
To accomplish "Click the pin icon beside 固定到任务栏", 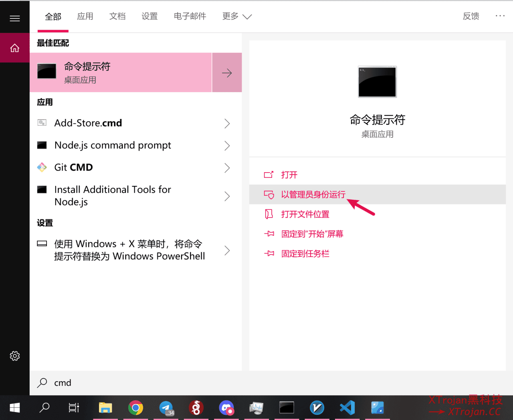I will 269,253.
